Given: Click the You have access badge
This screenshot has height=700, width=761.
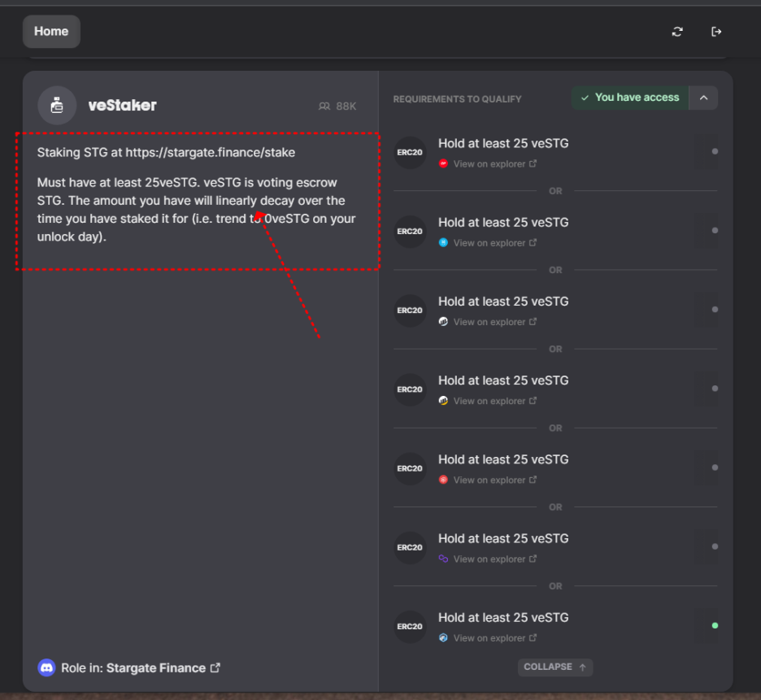Looking at the screenshot, I should 630,98.
